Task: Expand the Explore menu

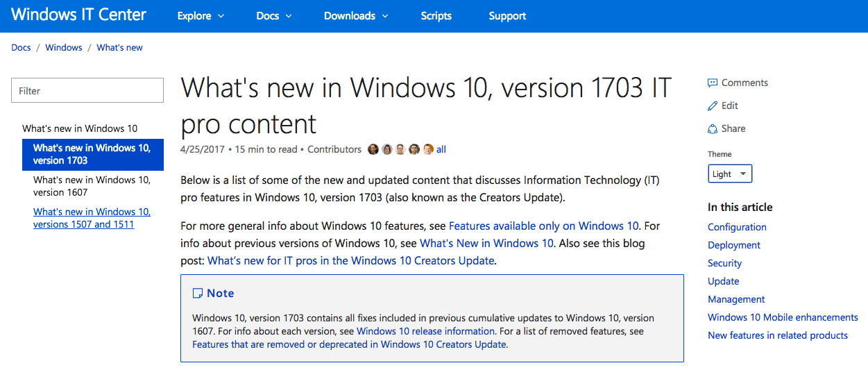Action: click(201, 16)
